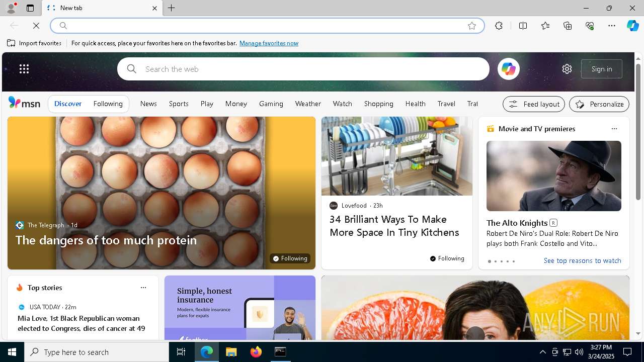
Task: Open the browser profile icon
Action: point(11,8)
